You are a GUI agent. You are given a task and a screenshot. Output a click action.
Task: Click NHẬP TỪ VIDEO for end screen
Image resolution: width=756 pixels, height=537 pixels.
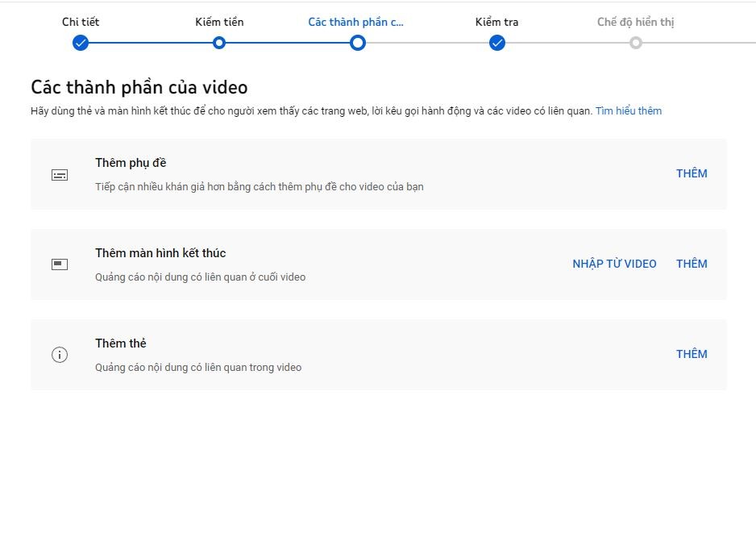pos(614,264)
